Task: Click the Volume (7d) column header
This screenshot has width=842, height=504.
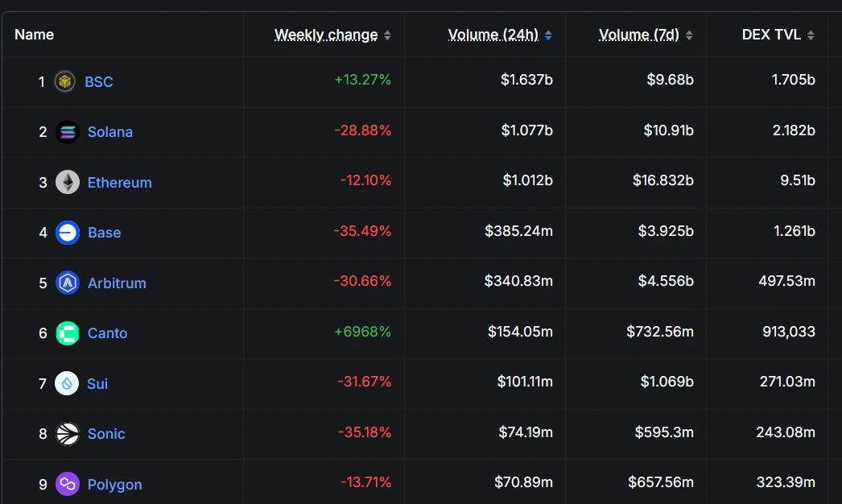Action: pyautogui.click(x=639, y=35)
